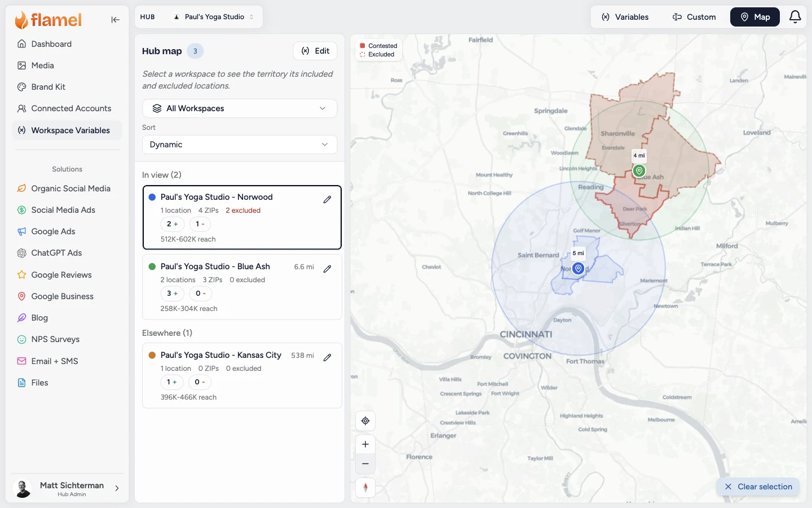Click the green Blue Ash map pin
The height and width of the screenshot is (508, 812).
(x=639, y=170)
